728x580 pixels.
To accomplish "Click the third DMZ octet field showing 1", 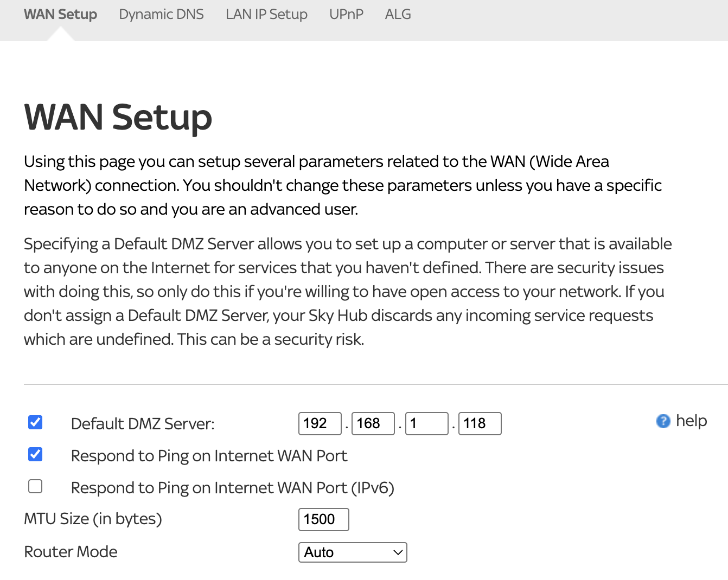I will coord(426,423).
